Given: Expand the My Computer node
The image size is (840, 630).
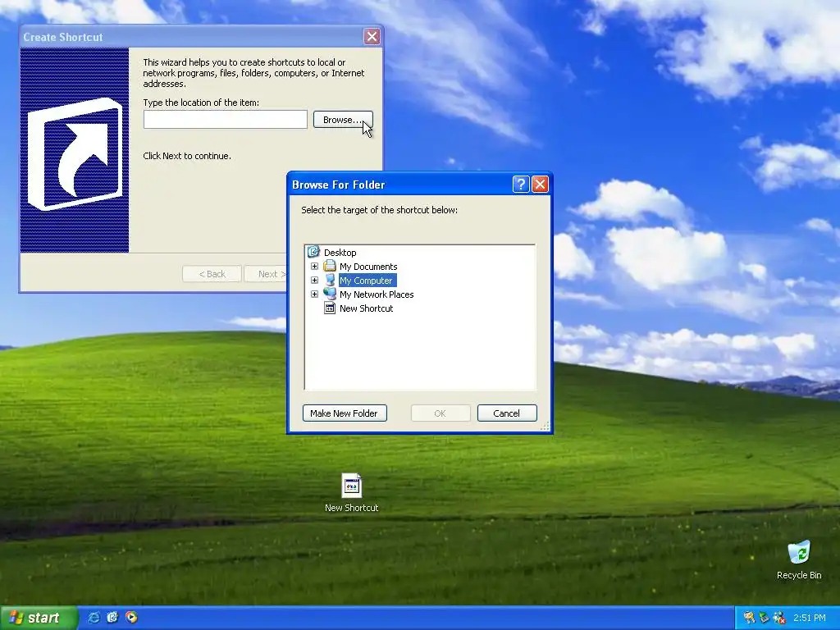Looking at the screenshot, I should (x=314, y=281).
